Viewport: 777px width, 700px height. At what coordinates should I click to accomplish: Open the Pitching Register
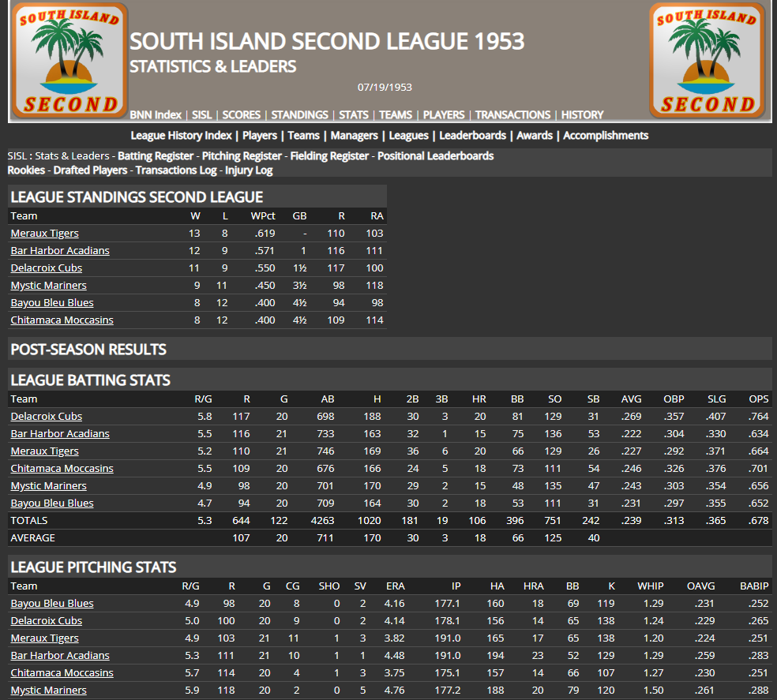(x=241, y=155)
